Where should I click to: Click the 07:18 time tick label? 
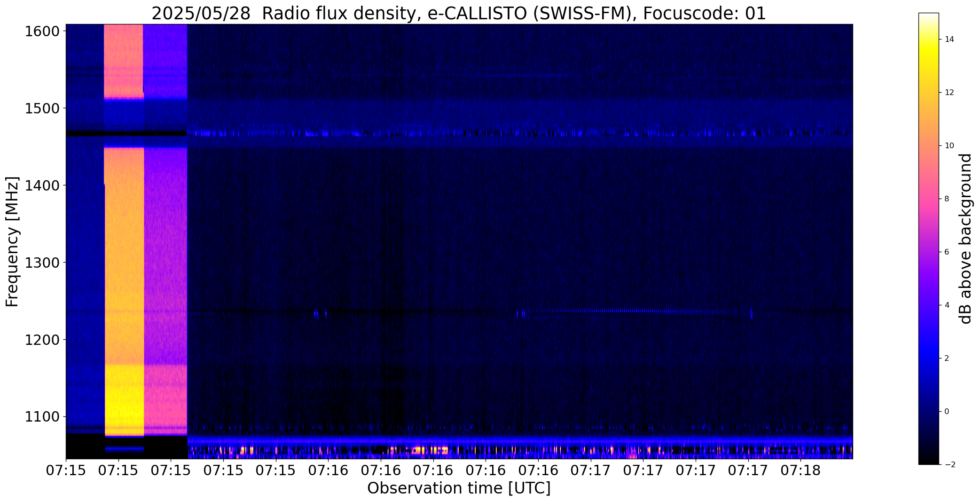(800, 470)
